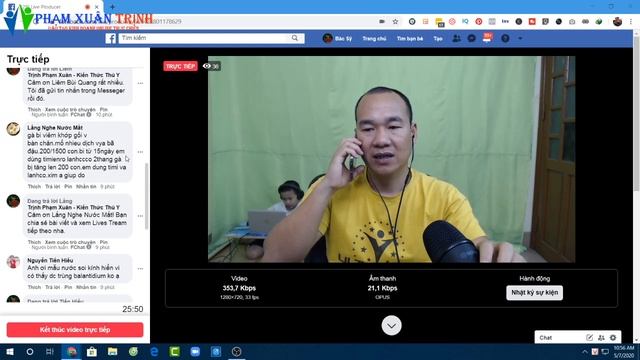Show hidden system tray icons
The image size is (640, 360).
(584, 352)
